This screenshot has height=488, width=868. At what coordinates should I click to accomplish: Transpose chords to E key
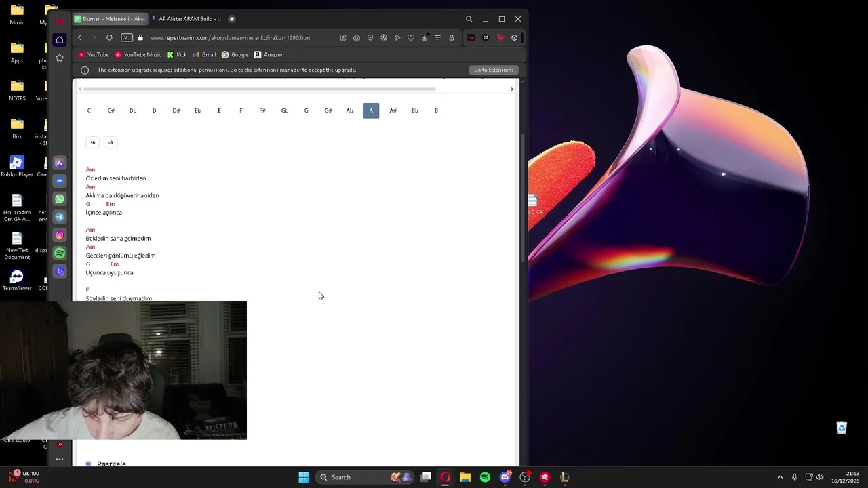pos(219,110)
